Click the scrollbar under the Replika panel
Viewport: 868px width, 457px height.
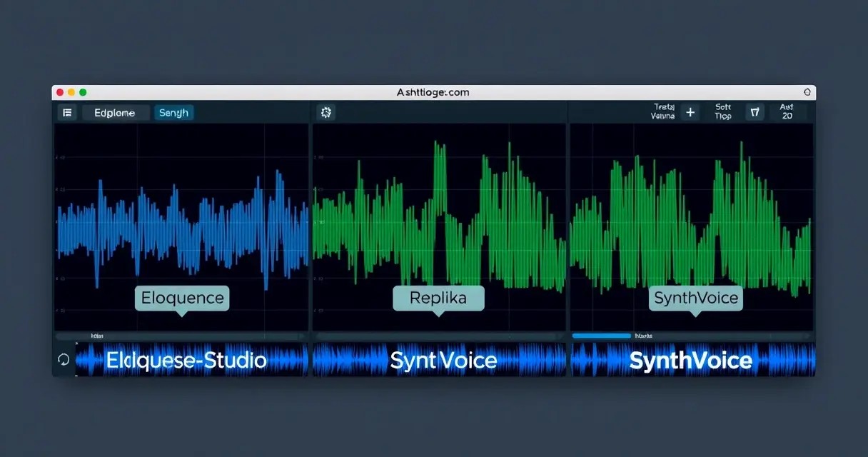439,336
